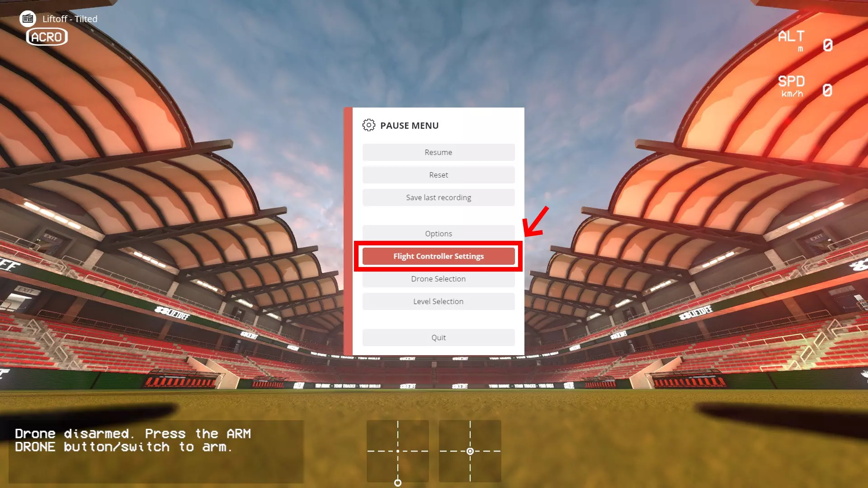This screenshot has height=488, width=868.
Task: Click the throttle dot at left stick bottom
Action: (x=397, y=483)
